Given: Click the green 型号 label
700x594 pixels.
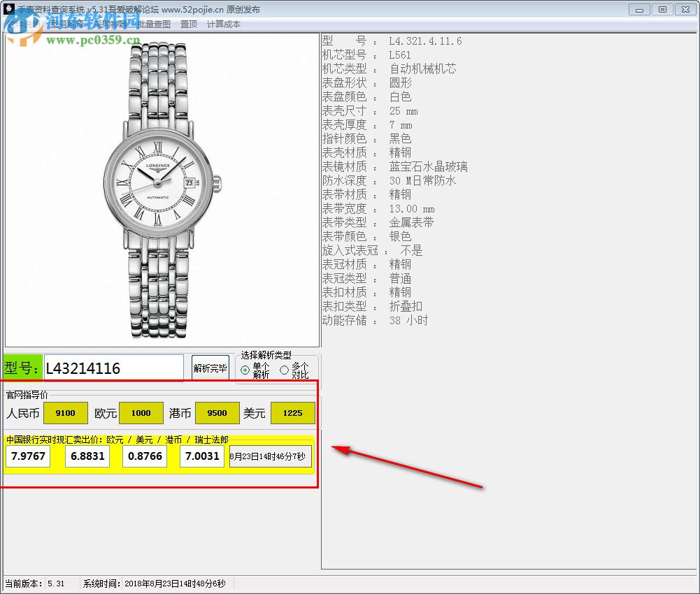Looking at the screenshot, I should pyautogui.click(x=22, y=368).
